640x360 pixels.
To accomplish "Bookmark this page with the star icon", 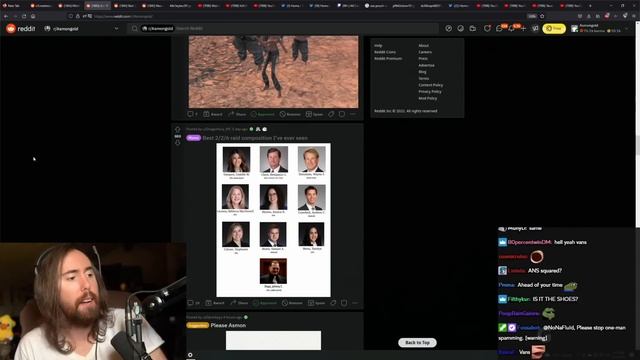I will click(x=542, y=16).
